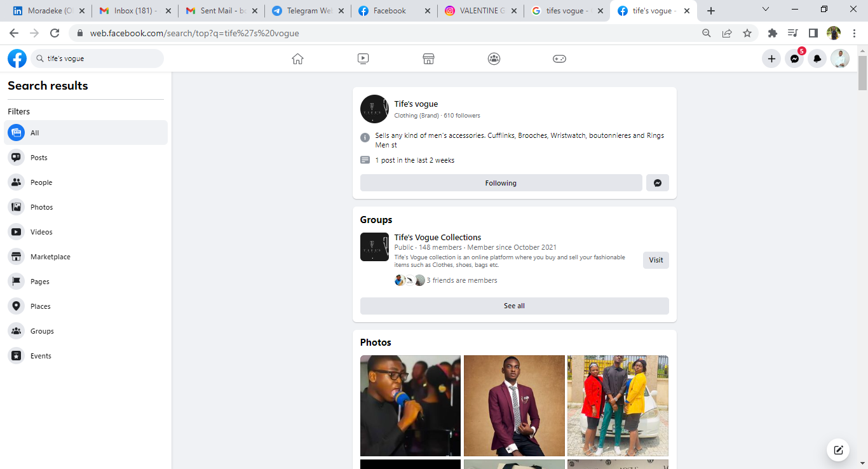Switch to the Facebook tab
The image size is (868, 469).
coord(394,11)
